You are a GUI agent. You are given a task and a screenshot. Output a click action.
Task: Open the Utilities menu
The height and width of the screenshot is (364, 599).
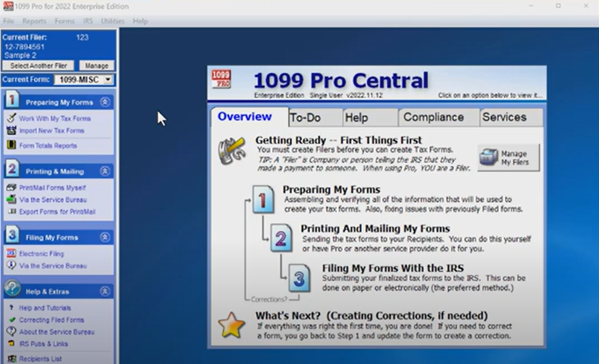[113, 20]
